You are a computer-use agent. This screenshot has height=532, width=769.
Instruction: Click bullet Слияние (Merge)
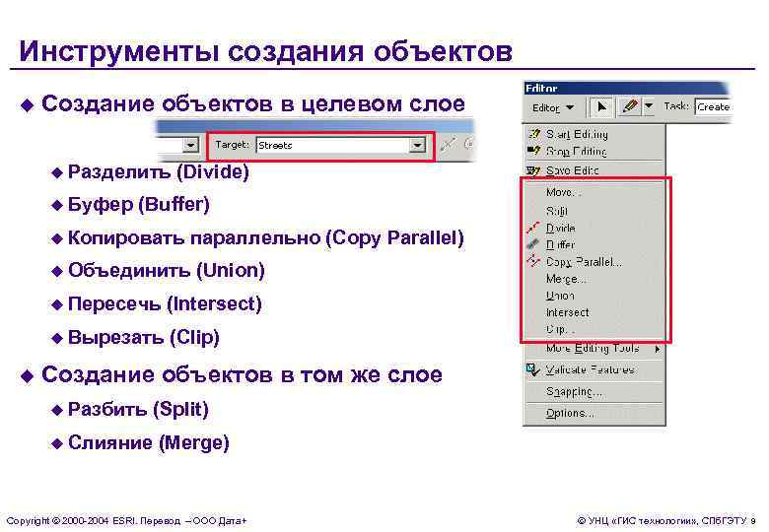149,443
